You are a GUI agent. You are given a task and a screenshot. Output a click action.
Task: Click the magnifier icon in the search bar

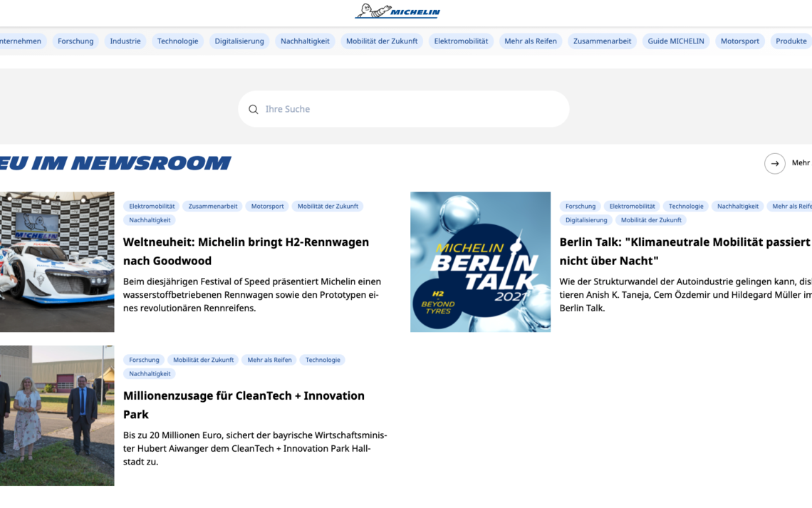(254, 109)
